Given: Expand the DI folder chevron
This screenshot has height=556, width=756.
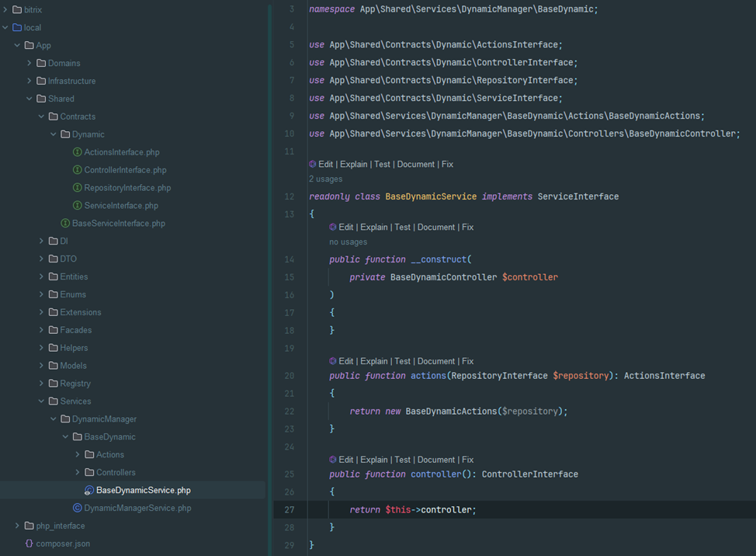Looking at the screenshot, I should [41, 241].
